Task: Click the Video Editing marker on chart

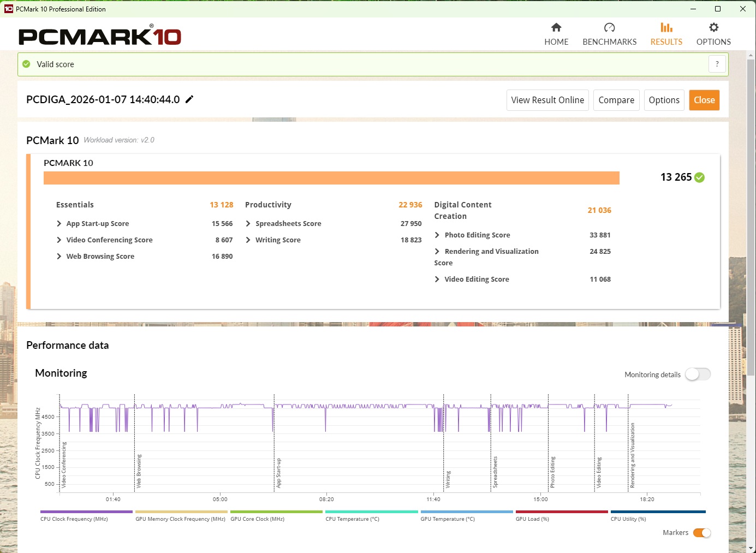Action: [x=598, y=472]
